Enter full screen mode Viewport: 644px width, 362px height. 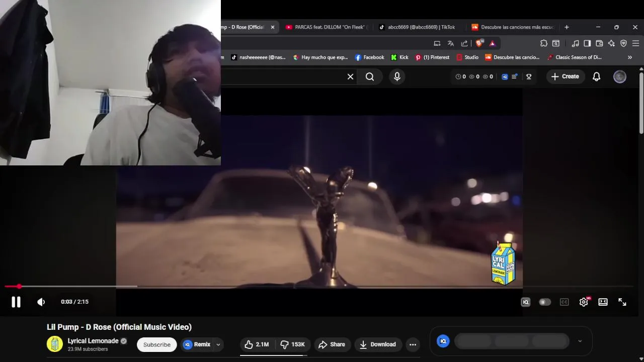pos(622,302)
